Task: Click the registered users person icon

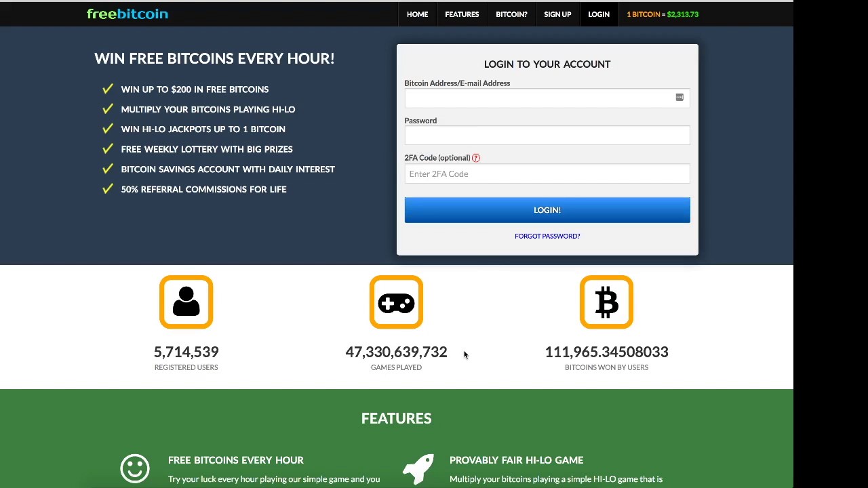Action: point(186,302)
